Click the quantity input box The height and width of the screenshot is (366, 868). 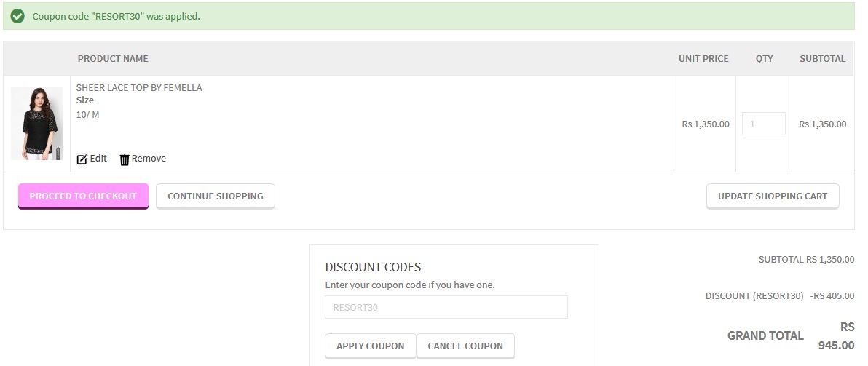(763, 124)
